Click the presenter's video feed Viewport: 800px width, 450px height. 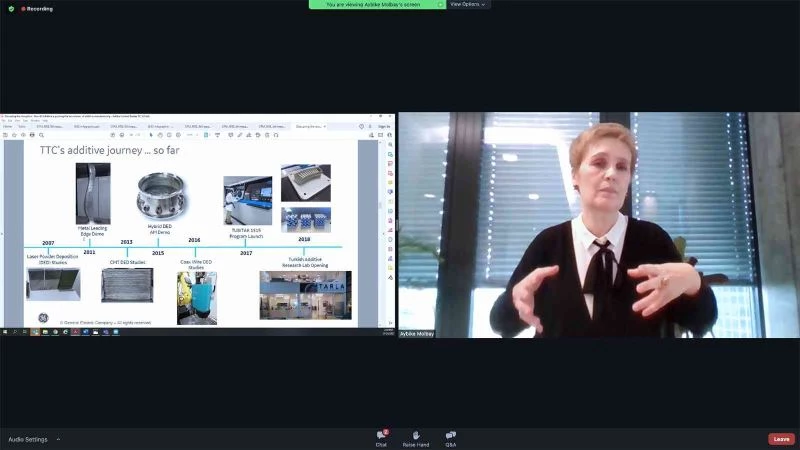(596, 225)
